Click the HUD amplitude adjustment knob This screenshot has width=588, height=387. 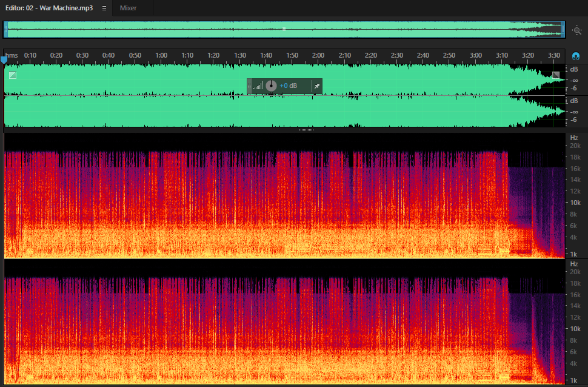pos(271,86)
